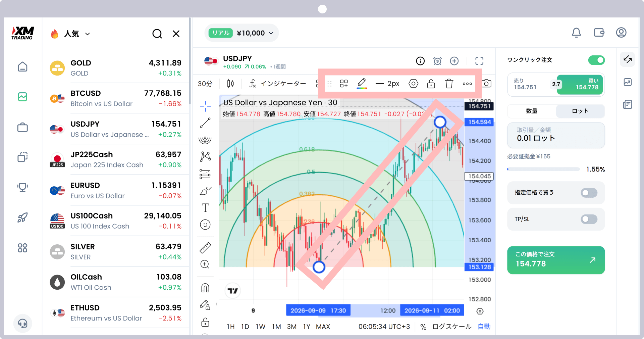Enter fullscreen chart mode
This screenshot has height=339, width=644.
coord(479,61)
